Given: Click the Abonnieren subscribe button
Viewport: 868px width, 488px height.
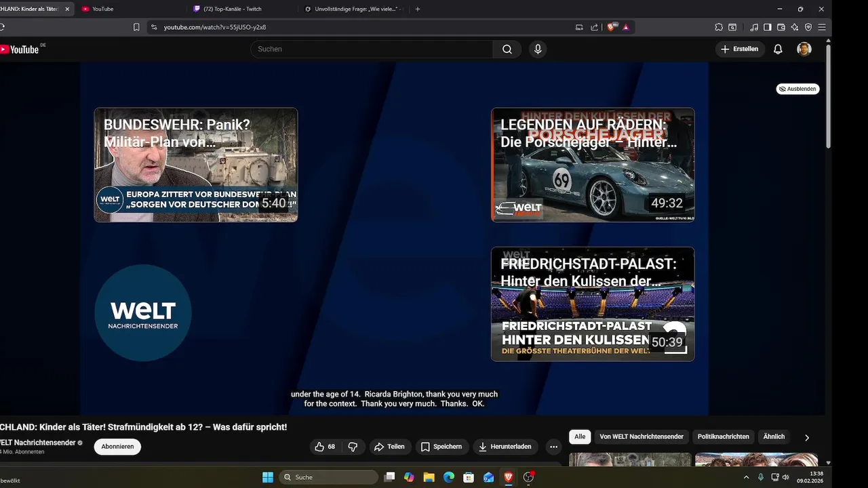Looking at the screenshot, I should [117, 447].
